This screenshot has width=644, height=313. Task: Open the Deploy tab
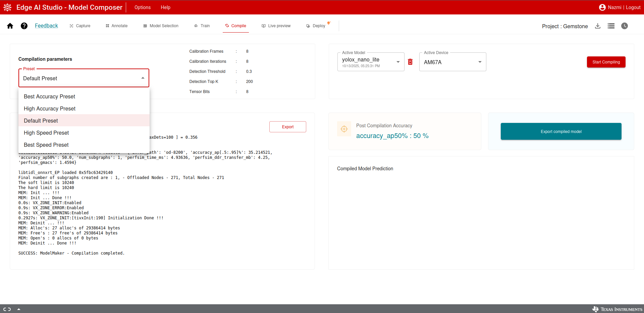tap(316, 26)
